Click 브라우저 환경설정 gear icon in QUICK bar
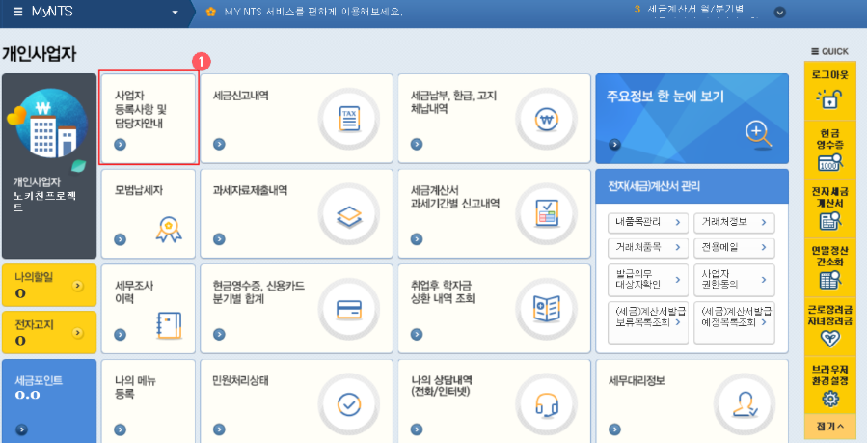The image size is (868, 443). (830, 399)
